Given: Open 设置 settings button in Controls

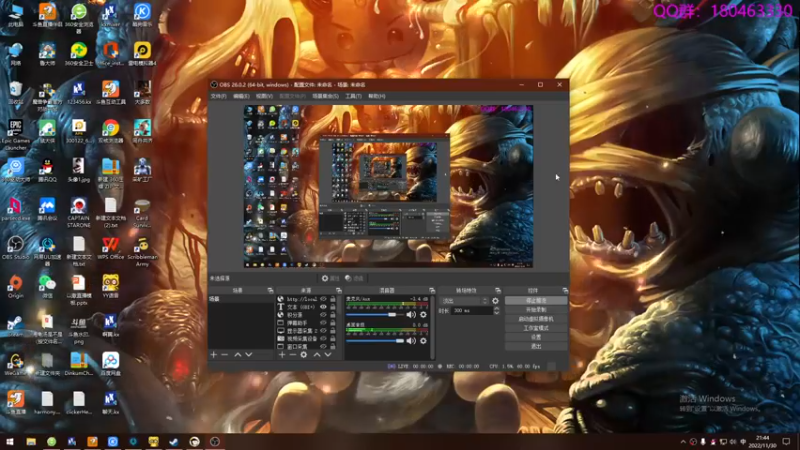Looking at the screenshot, I should pos(536,337).
